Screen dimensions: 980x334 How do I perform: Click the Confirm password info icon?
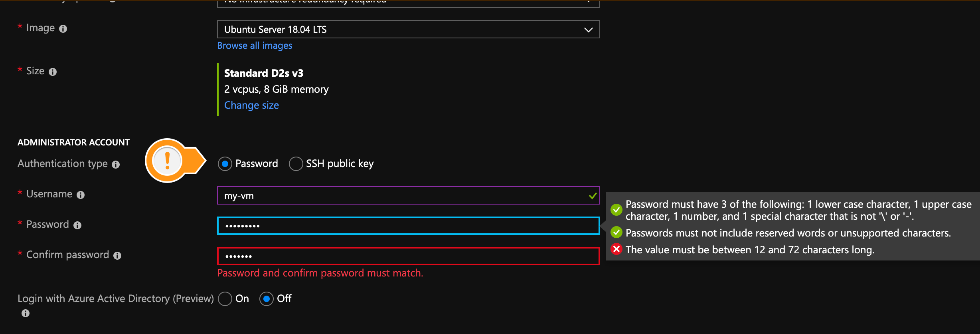pyautogui.click(x=117, y=256)
